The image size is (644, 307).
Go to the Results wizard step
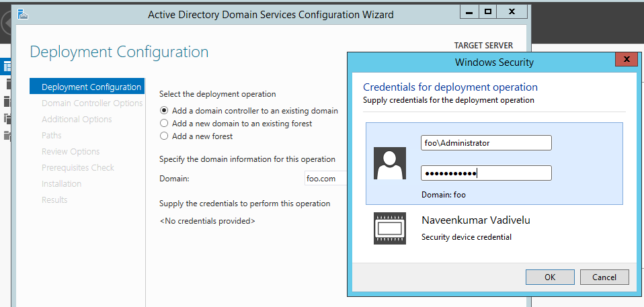[x=54, y=200]
